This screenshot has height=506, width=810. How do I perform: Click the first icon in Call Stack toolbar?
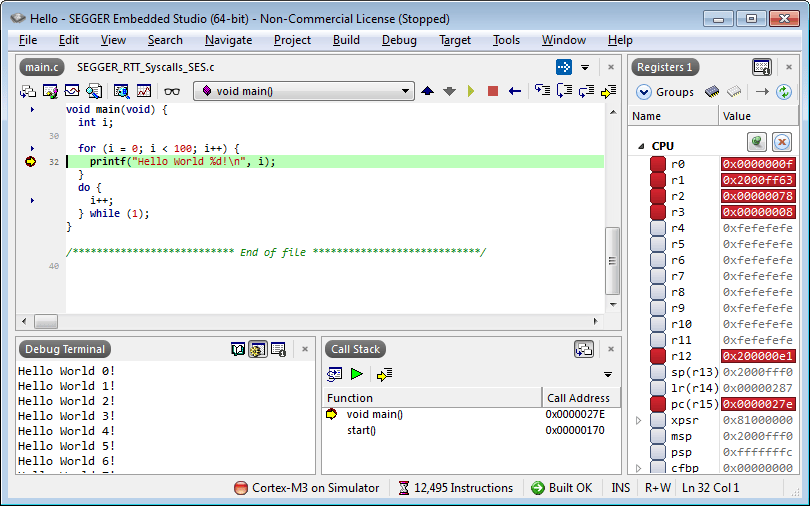coord(334,374)
